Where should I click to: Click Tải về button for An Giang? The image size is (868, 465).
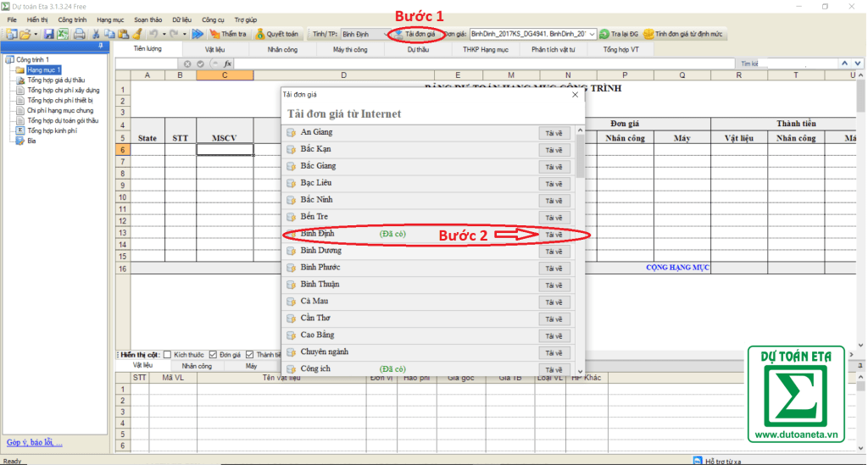point(554,133)
